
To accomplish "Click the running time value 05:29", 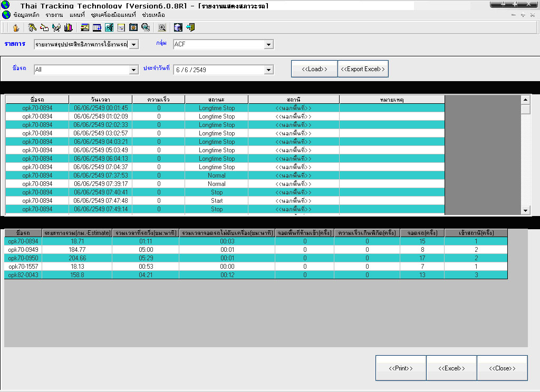I will (x=146, y=258).
